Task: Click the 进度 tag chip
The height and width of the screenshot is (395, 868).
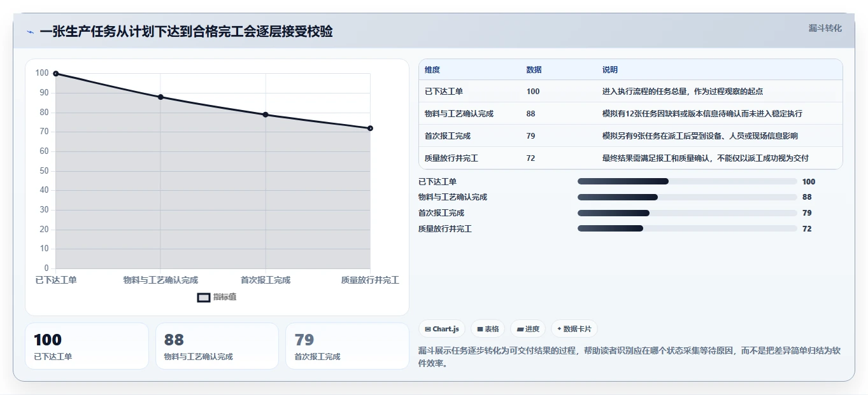Action: pos(528,329)
